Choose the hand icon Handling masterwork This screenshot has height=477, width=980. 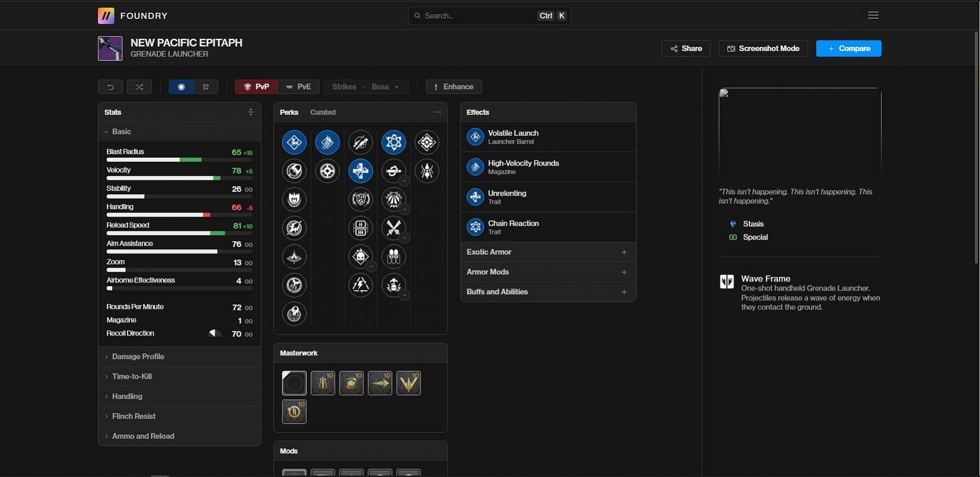(x=352, y=383)
